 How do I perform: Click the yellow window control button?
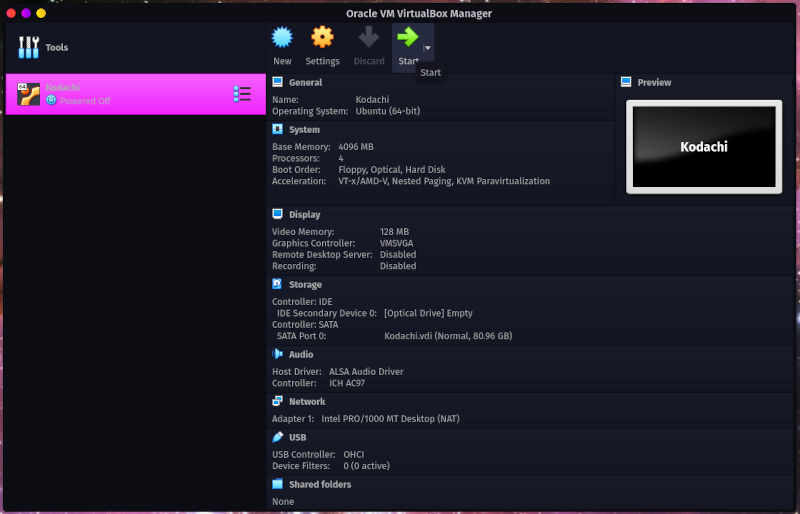pyautogui.click(x=41, y=13)
